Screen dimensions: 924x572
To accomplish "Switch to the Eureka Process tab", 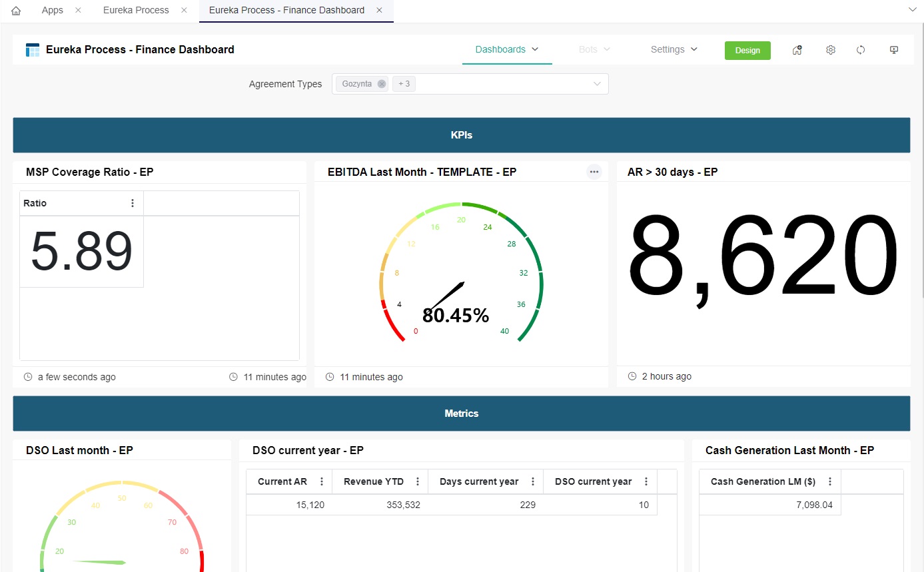I will pos(135,10).
